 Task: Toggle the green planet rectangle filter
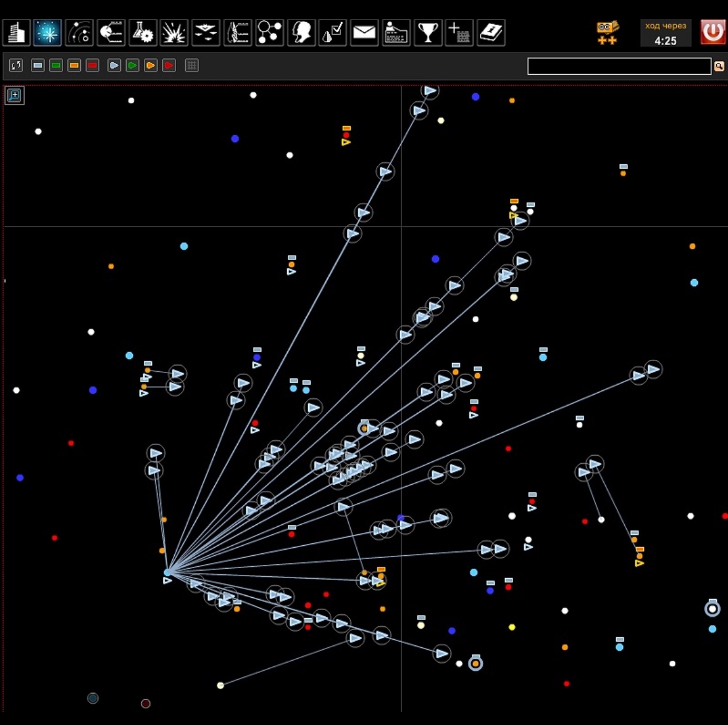point(56,65)
